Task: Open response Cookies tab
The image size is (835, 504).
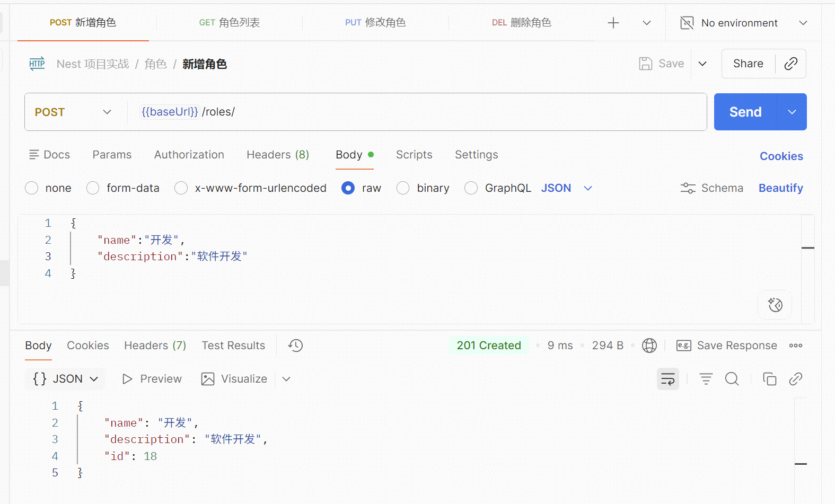Action: (88, 346)
